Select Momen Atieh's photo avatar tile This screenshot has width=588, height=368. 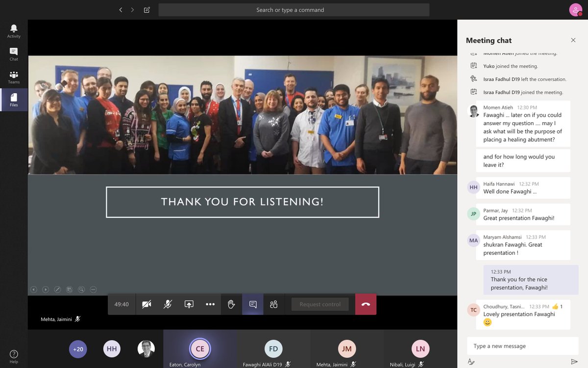[146, 349]
